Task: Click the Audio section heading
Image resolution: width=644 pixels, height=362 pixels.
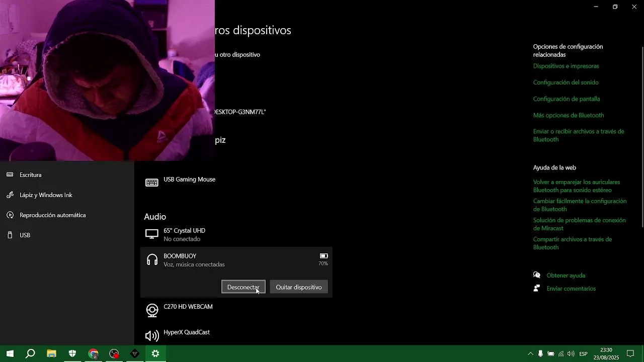Action: click(155, 217)
